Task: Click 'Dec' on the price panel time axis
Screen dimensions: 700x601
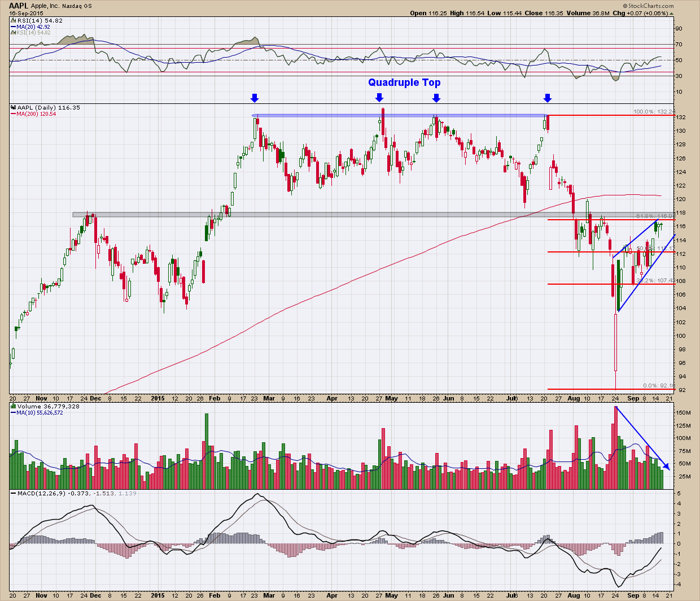Action: (x=95, y=398)
